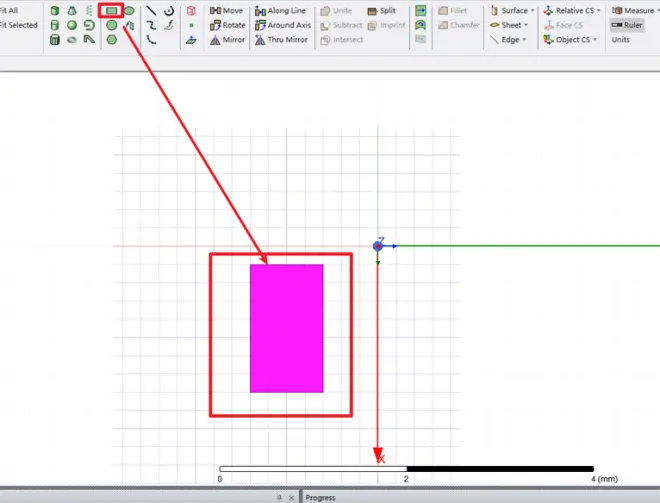Click Duplicate Thru Mirror
The image size is (660, 503).
tap(281, 40)
